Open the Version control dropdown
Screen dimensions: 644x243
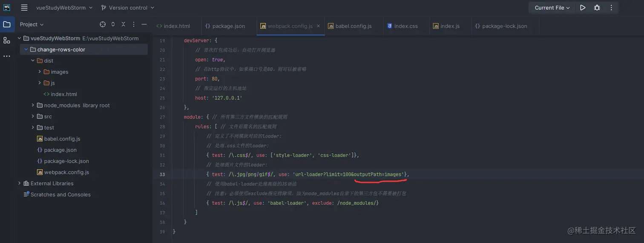pyautogui.click(x=128, y=8)
